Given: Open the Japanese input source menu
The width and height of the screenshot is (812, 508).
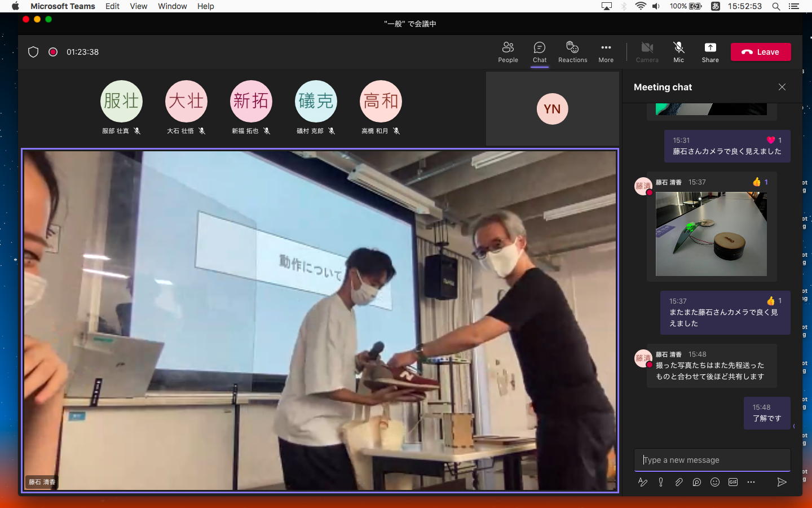Looking at the screenshot, I should (x=715, y=6).
